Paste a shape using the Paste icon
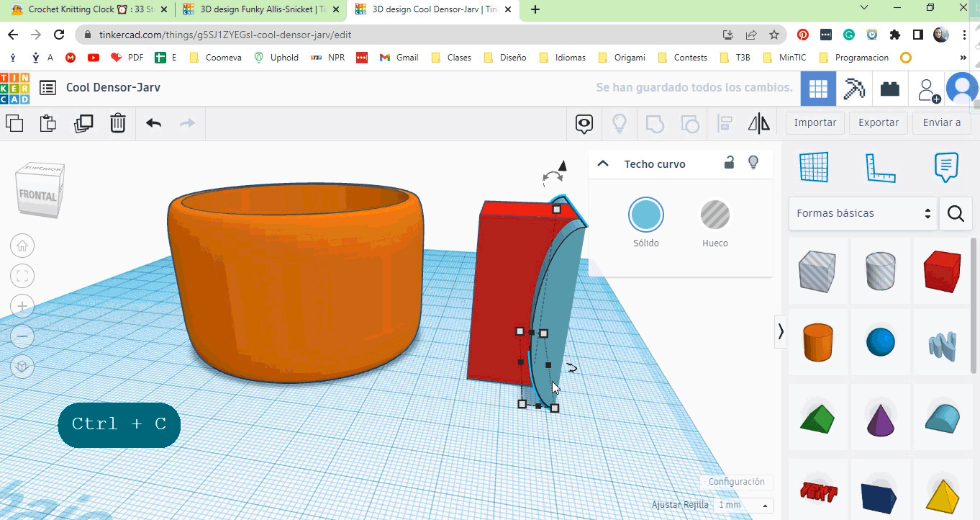980x520 pixels. tap(47, 122)
